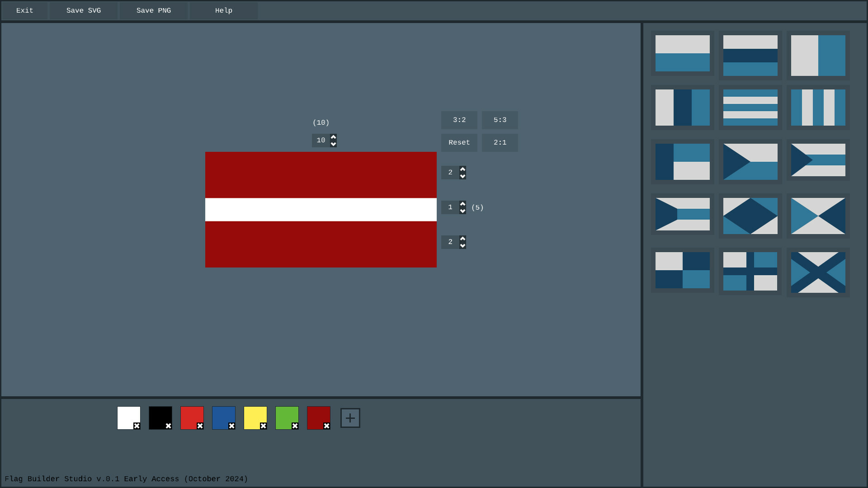Decrease the middle stripe value from 1
This screenshot has height=488, width=868.
(462, 211)
